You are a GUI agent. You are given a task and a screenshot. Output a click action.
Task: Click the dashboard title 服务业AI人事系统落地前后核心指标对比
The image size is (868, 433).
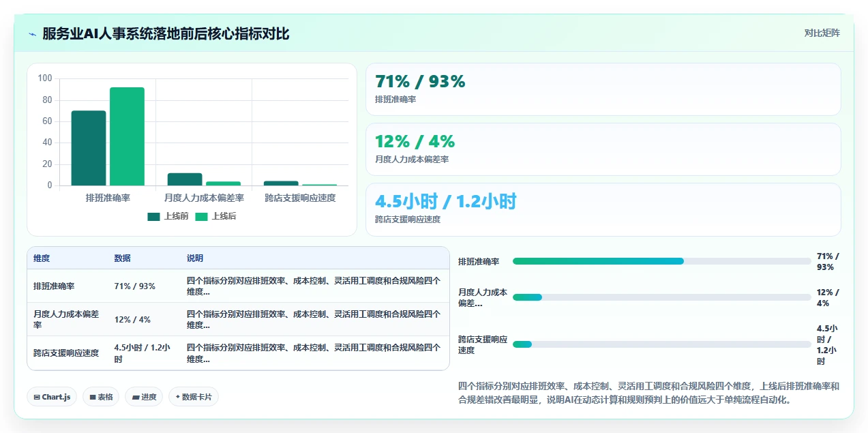(x=166, y=33)
